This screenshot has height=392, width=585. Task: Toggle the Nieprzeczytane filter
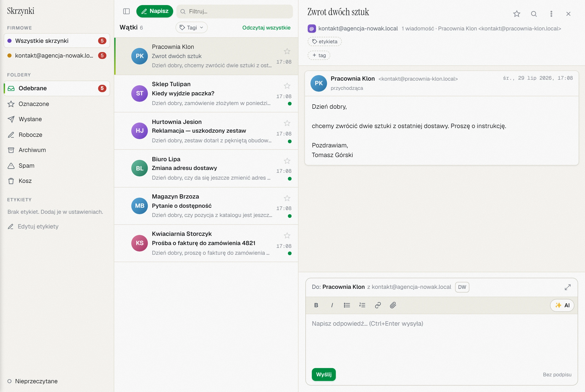(33, 381)
